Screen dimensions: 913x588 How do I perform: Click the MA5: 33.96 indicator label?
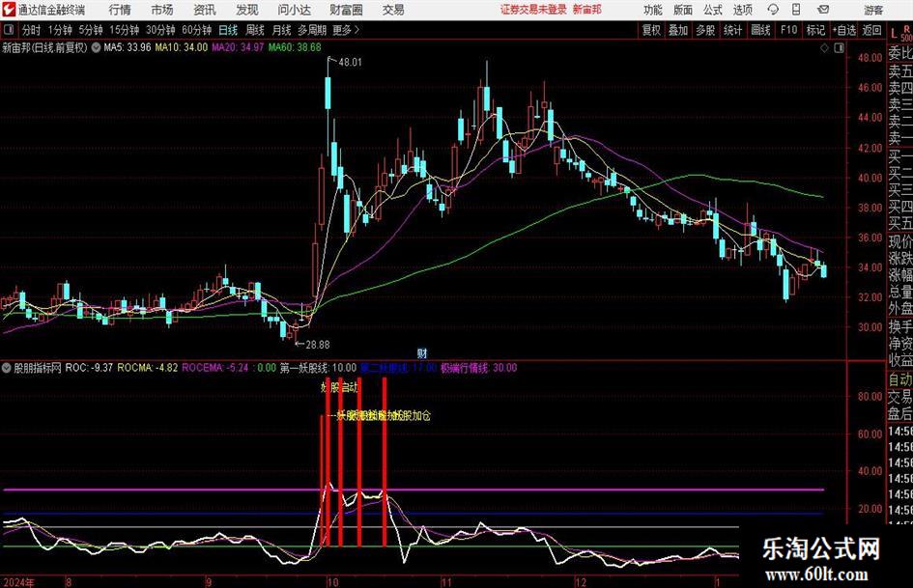[128, 47]
